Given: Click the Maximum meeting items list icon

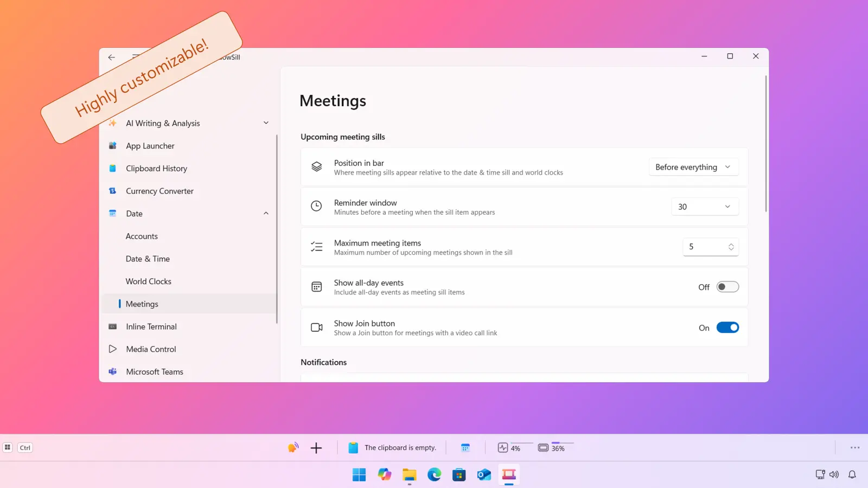Looking at the screenshot, I should tap(317, 247).
